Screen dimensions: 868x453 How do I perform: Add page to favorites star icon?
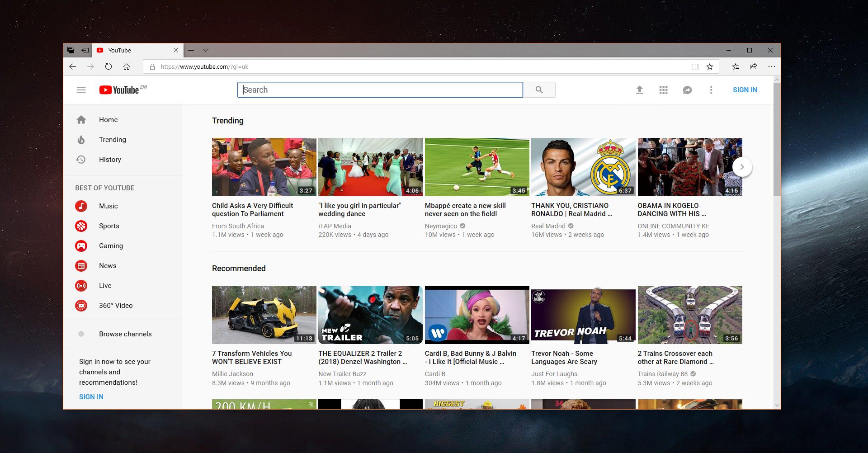tap(710, 67)
